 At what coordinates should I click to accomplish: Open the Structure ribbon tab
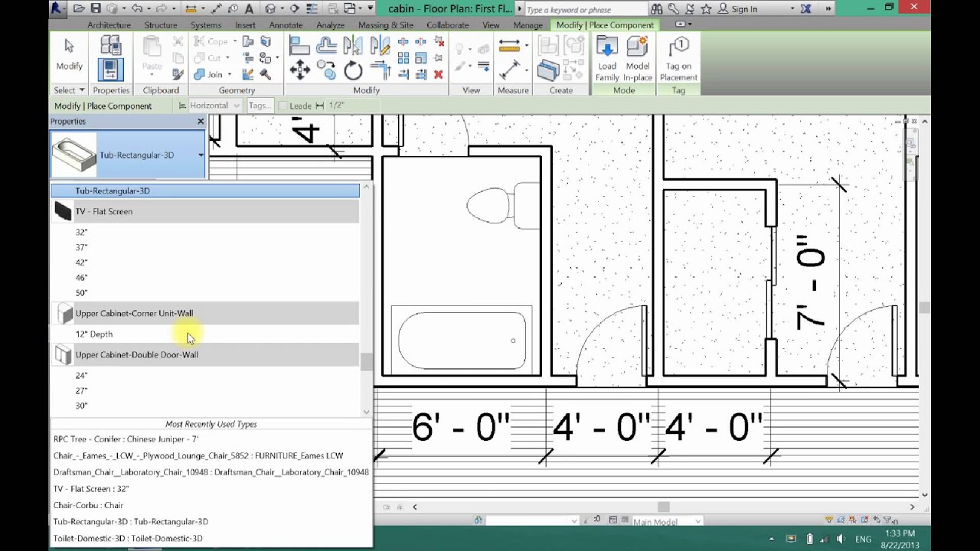160,24
